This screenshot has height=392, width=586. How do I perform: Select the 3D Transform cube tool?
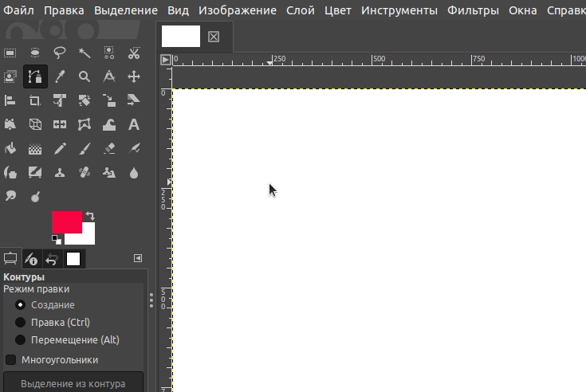(35, 125)
